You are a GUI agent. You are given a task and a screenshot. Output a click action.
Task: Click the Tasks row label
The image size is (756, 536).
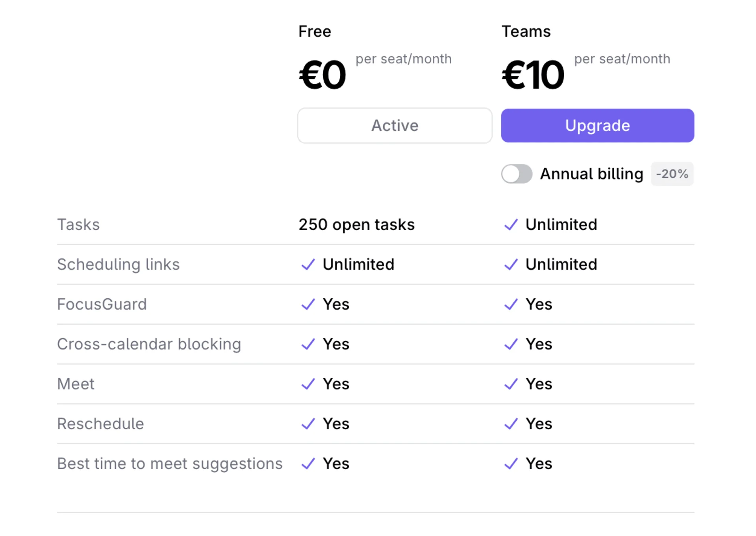pyautogui.click(x=78, y=225)
